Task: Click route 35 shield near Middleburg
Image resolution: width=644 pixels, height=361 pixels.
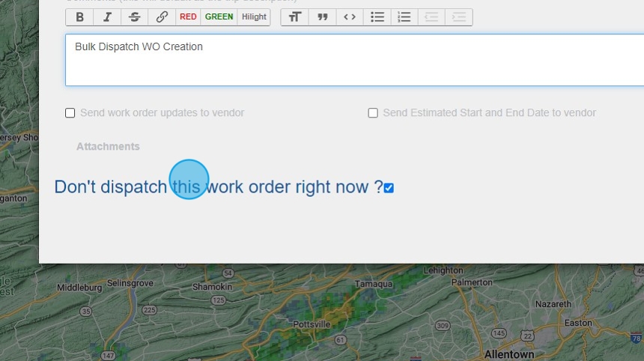Action: pos(86,312)
